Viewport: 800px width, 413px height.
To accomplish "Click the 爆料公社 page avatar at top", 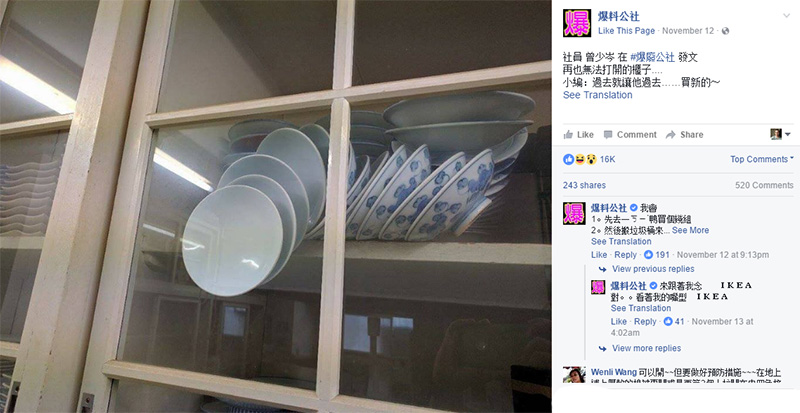I will (x=577, y=23).
